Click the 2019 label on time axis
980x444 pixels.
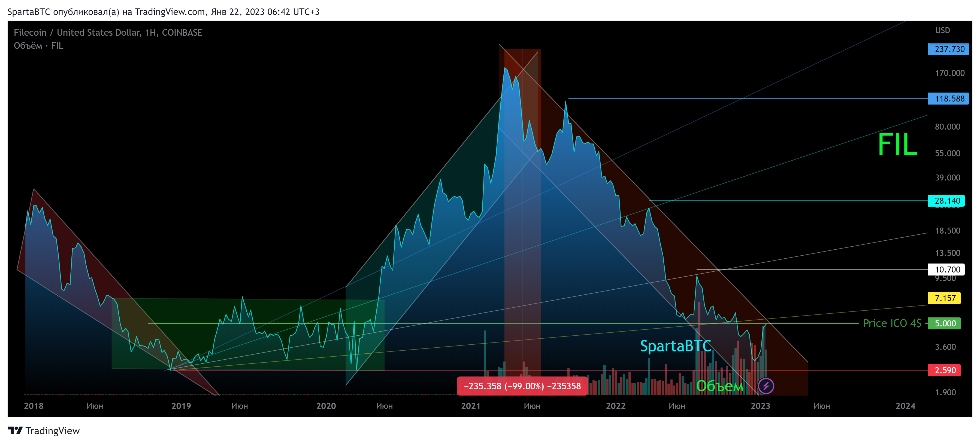pyautogui.click(x=181, y=406)
